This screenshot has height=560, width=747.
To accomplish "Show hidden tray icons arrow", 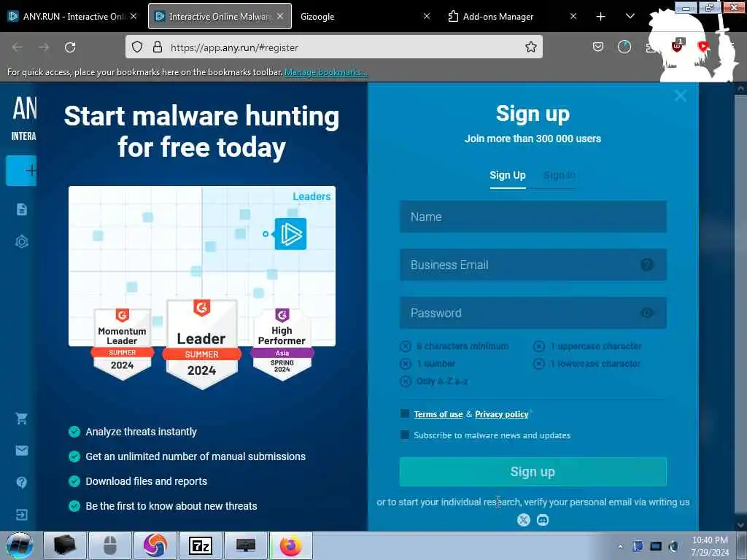I will click(620, 546).
